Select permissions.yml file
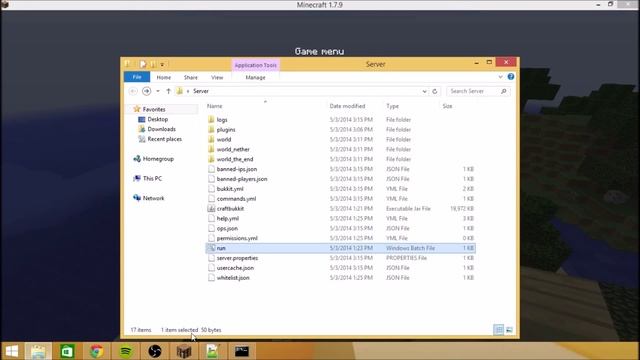The width and height of the screenshot is (640, 360). [x=237, y=238]
